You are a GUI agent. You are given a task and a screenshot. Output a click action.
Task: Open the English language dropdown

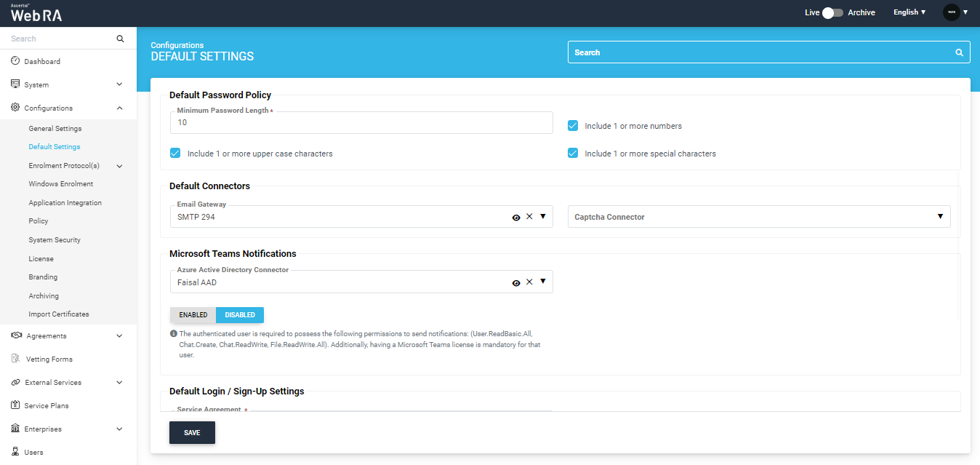909,12
